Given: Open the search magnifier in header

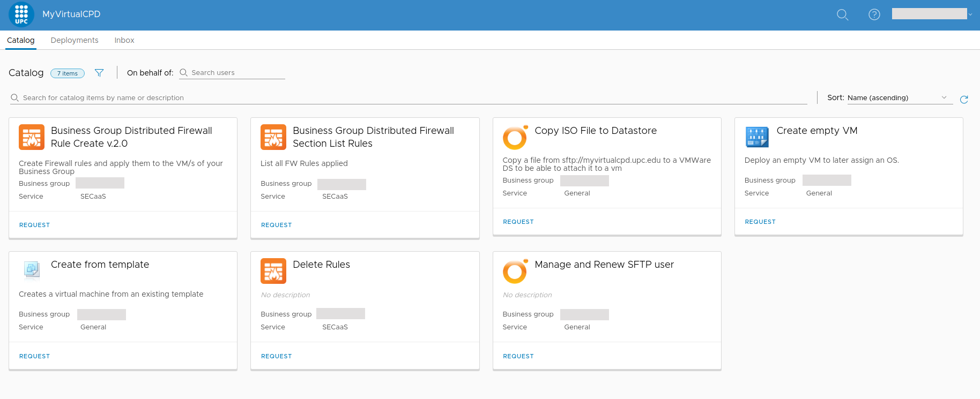Looking at the screenshot, I should point(842,14).
